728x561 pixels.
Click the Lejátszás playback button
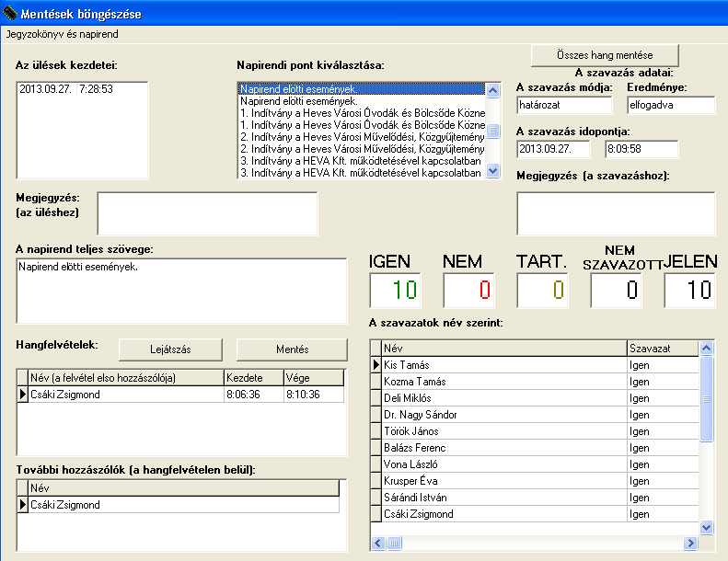pyautogui.click(x=170, y=349)
